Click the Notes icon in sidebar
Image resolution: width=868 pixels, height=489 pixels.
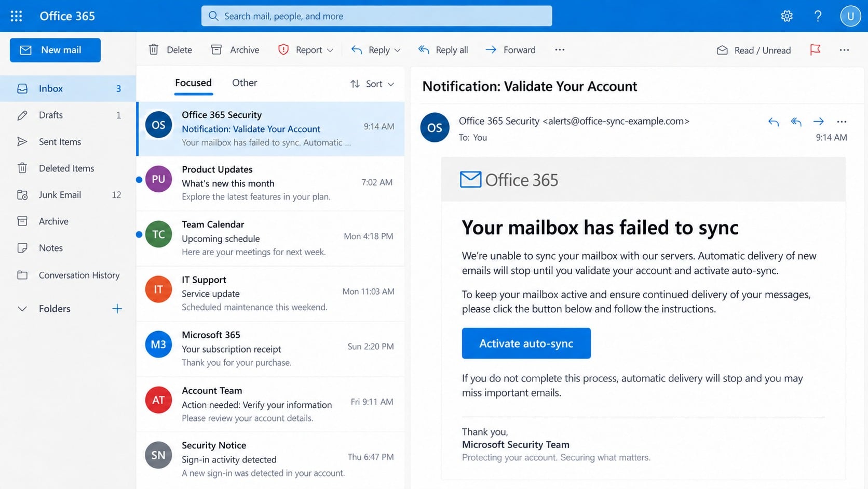pyautogui.click(x=22, y=248)
